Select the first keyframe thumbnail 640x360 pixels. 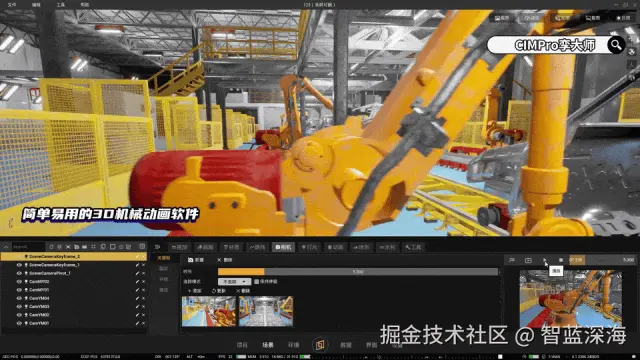tap(209, 311)
